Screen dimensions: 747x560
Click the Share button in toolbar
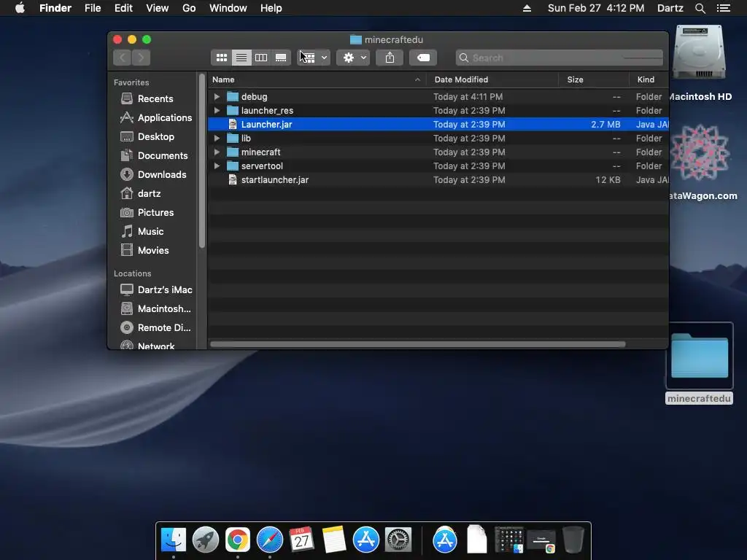390,58
